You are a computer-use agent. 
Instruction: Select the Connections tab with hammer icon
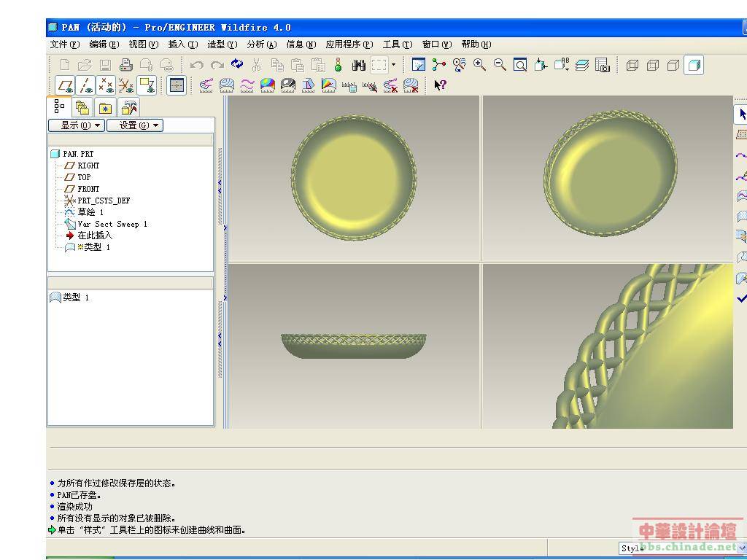coord(128,108)
